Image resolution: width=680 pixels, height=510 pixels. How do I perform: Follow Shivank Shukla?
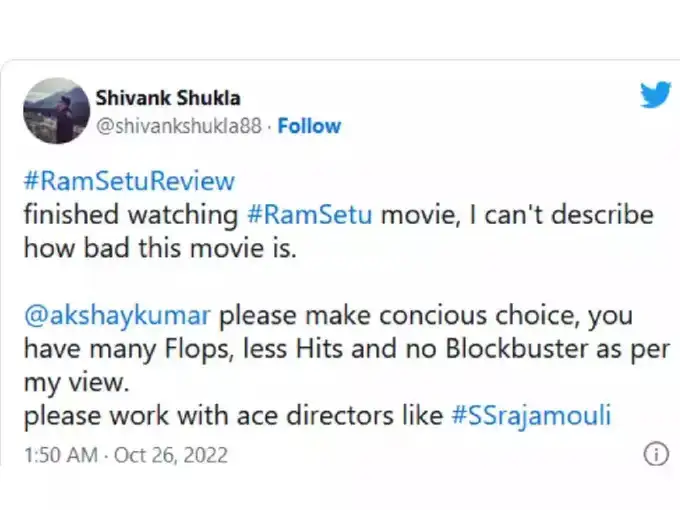[x=309, y=126]
